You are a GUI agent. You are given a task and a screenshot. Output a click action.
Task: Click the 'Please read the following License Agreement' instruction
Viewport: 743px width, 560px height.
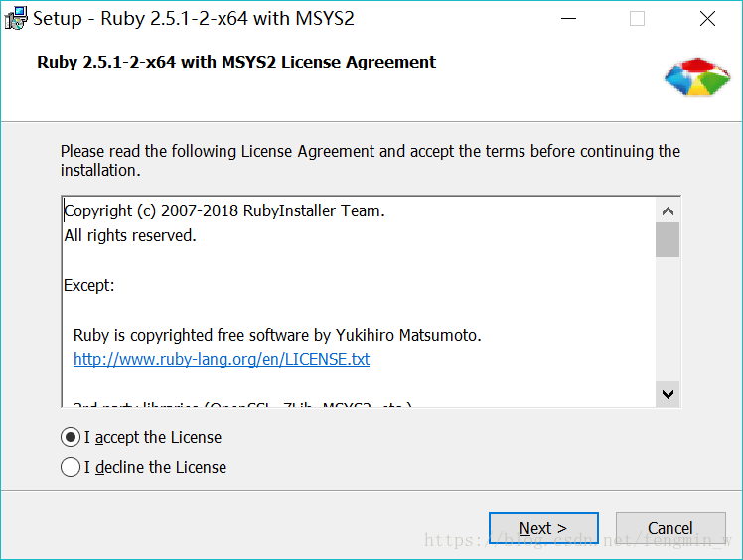pyautogui.click(x=370, y=160)
